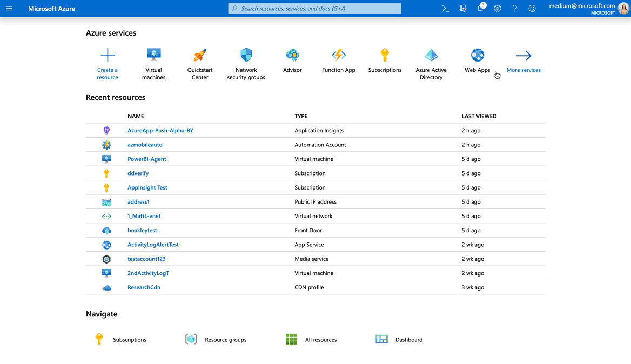Click the Microsoft Azure home title
Viewport: 631px width, 364px height.
coord(51,9)
